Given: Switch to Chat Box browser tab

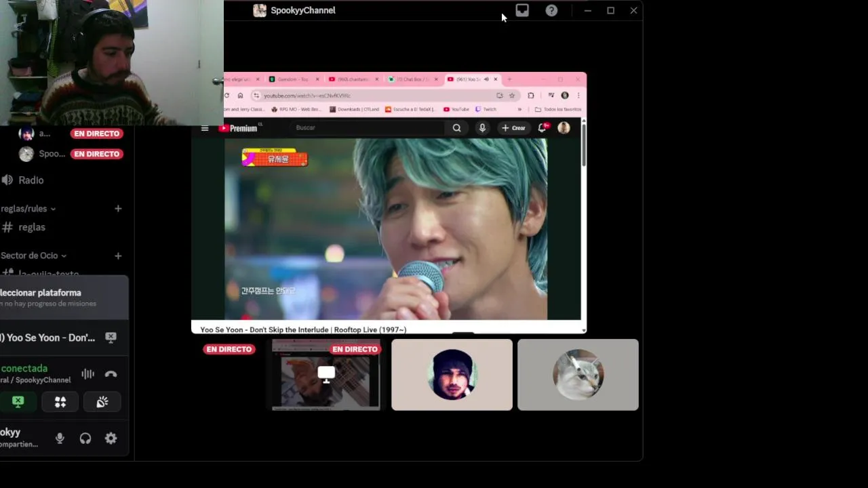Looking at the screenshot, I should (x=413, y=79).
